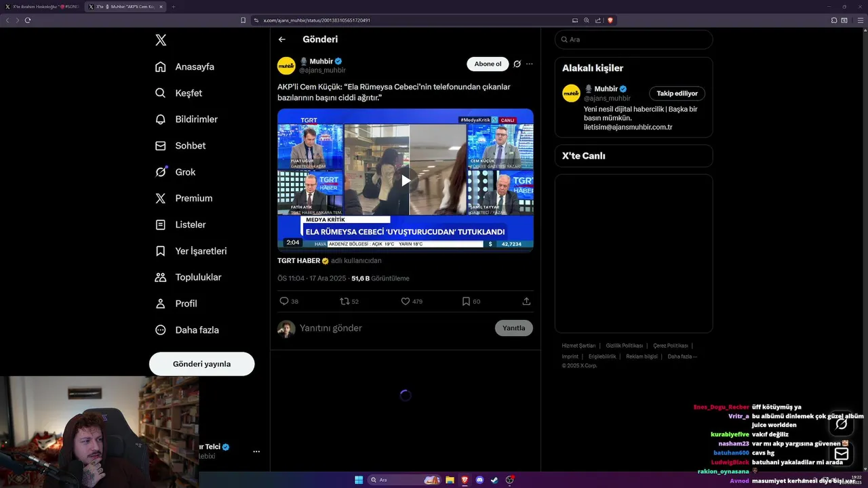
Task: Click the X logo at top of sidebar
Action: pyautogui.click(x=161, y=40)
